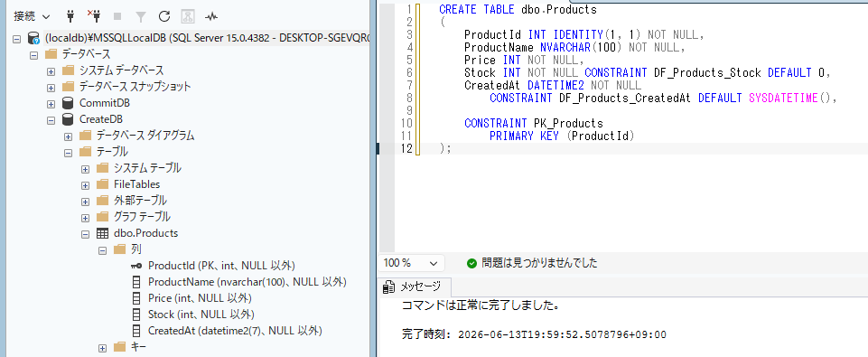Viewport: 868px width, 357px height.
Task: Expand the データベース ダイアグラム folder
Action: pos(68,136)
